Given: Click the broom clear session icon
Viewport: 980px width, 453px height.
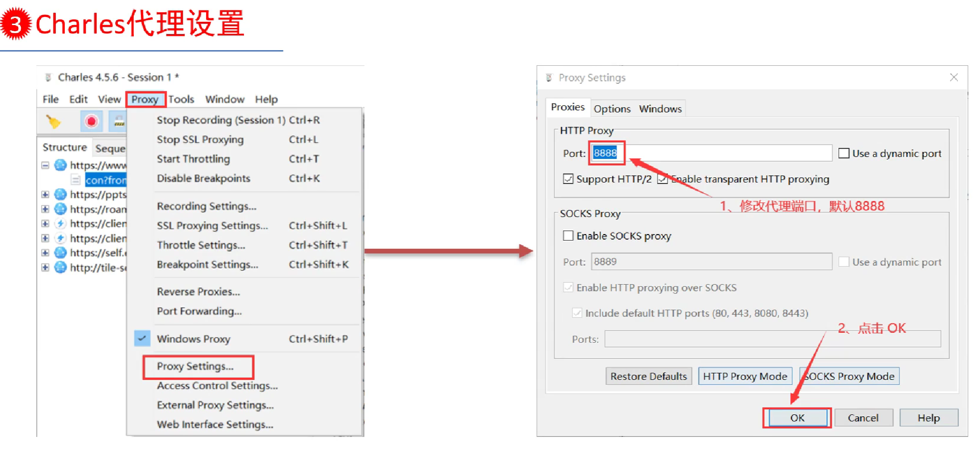Looking at the screenshot, I should 53,122.
